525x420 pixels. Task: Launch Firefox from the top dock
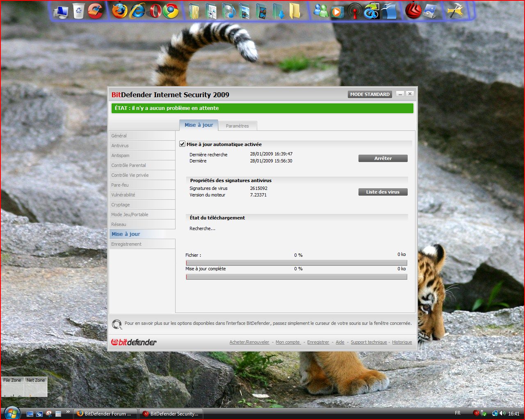[x=120, y=11]
